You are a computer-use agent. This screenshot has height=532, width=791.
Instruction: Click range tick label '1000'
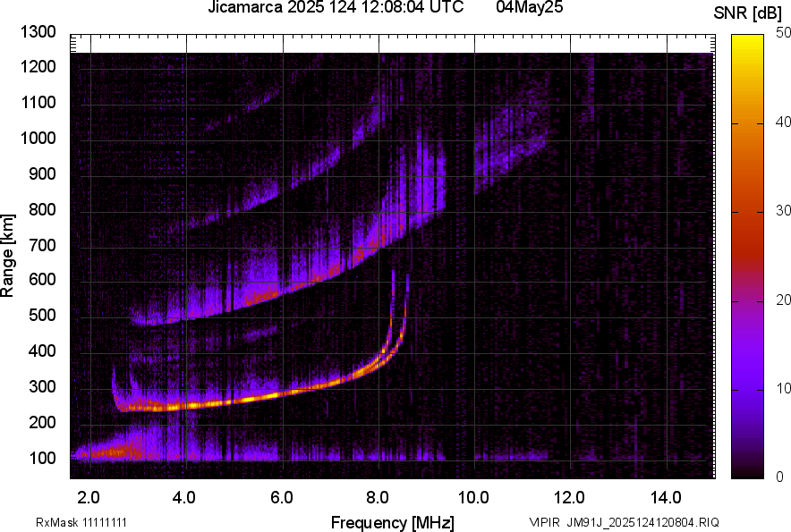(x=38, y=139)
